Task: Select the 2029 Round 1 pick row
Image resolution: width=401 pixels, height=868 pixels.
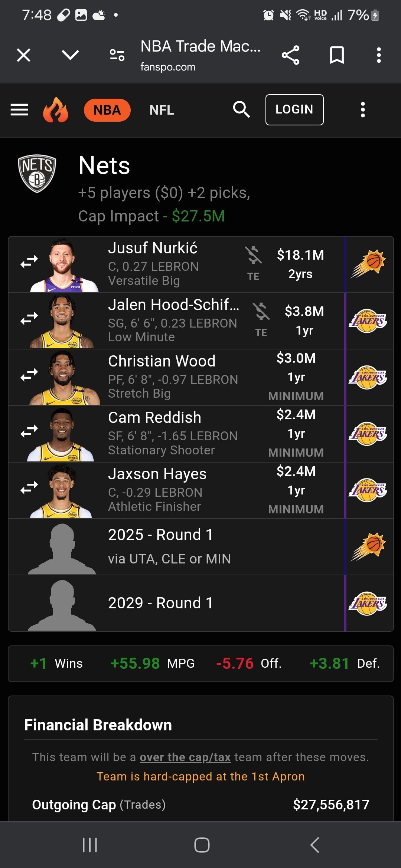Action: (x=176, y=603)
